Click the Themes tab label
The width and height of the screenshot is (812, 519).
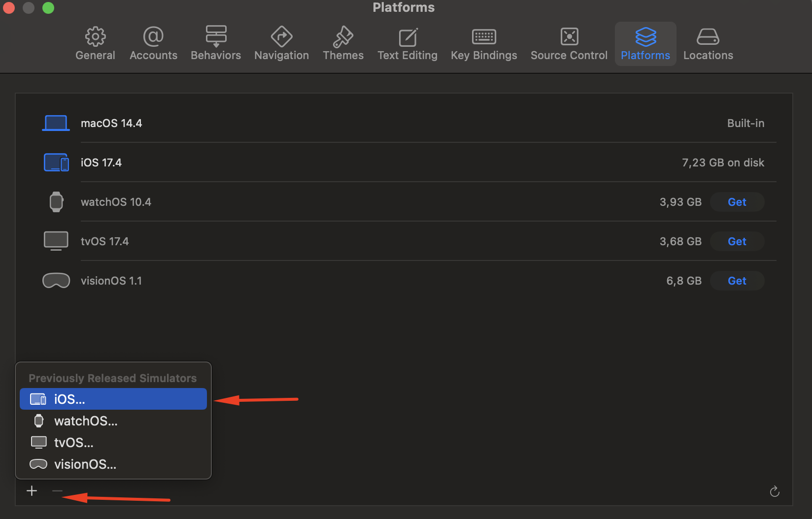tap(343, 55)
